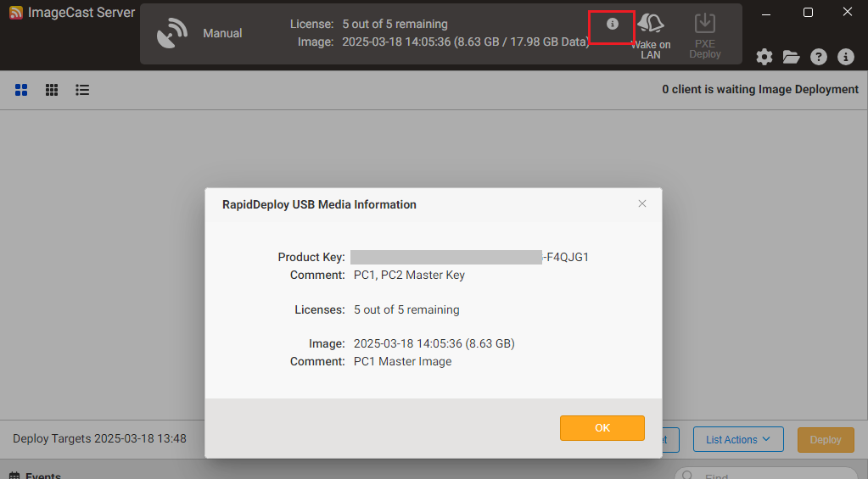Click the About info icon at far right

point(845,57)
